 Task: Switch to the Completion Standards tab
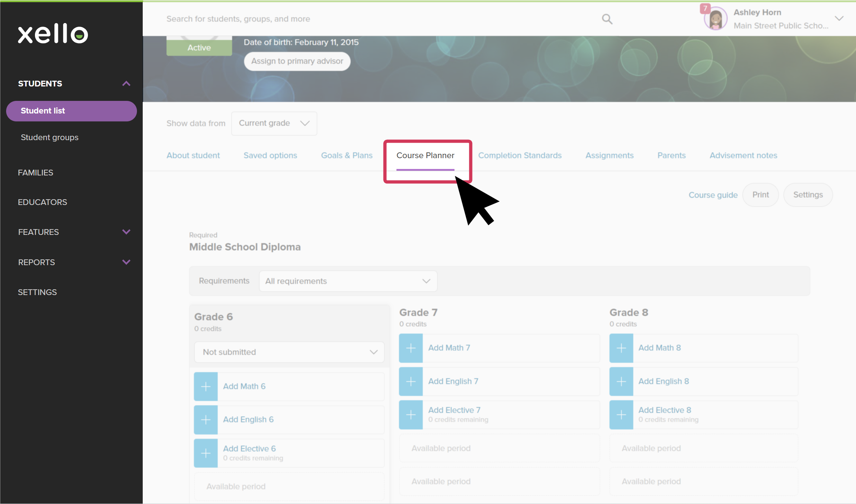(x=520, y=155)
